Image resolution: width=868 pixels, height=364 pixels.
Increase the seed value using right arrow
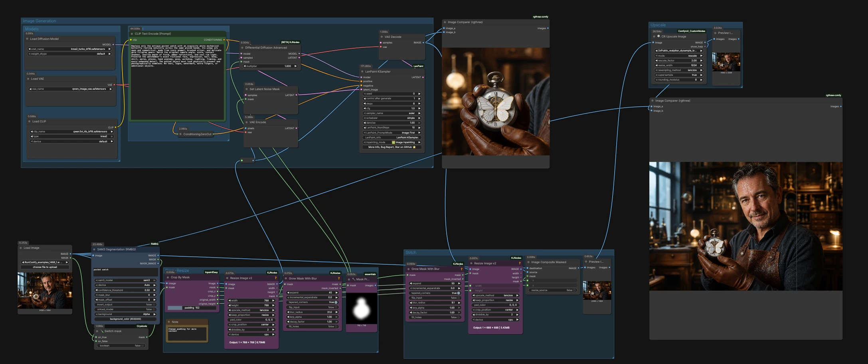point(419,94)
